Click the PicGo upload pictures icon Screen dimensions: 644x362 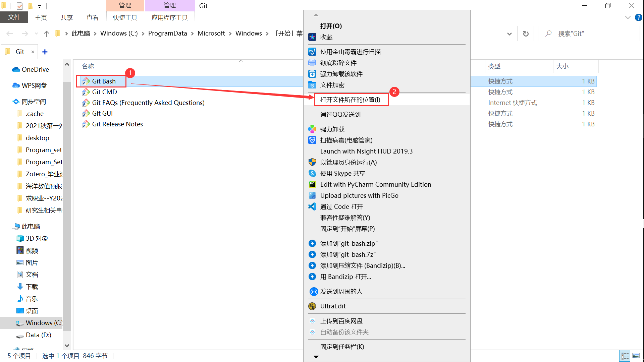click(x=312, y=195)
